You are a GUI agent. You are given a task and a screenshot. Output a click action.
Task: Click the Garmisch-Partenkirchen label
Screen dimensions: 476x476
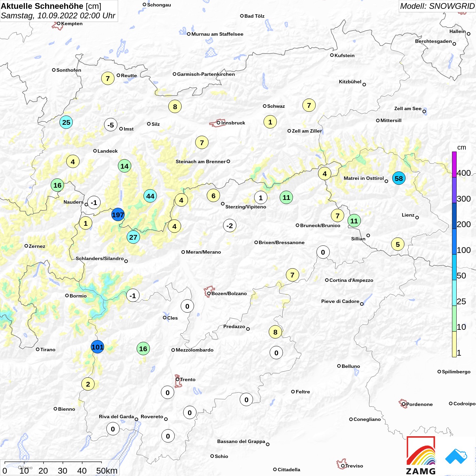pos(206,74)
